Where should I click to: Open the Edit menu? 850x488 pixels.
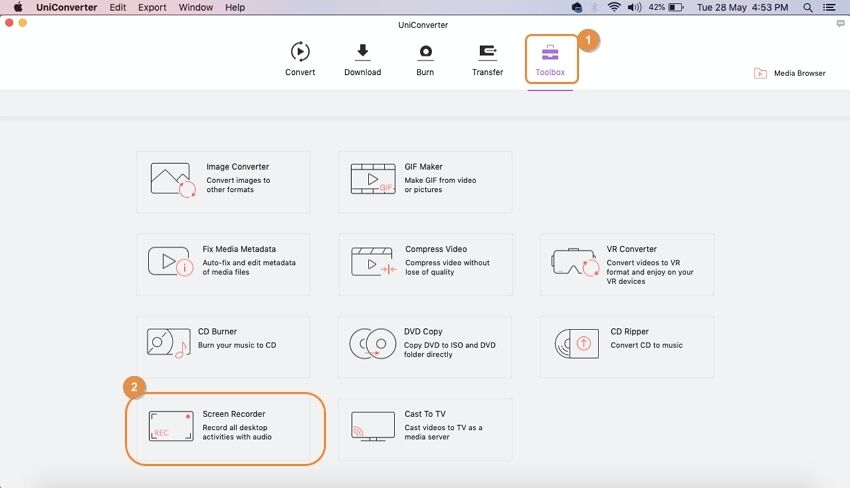coord(118,8)
